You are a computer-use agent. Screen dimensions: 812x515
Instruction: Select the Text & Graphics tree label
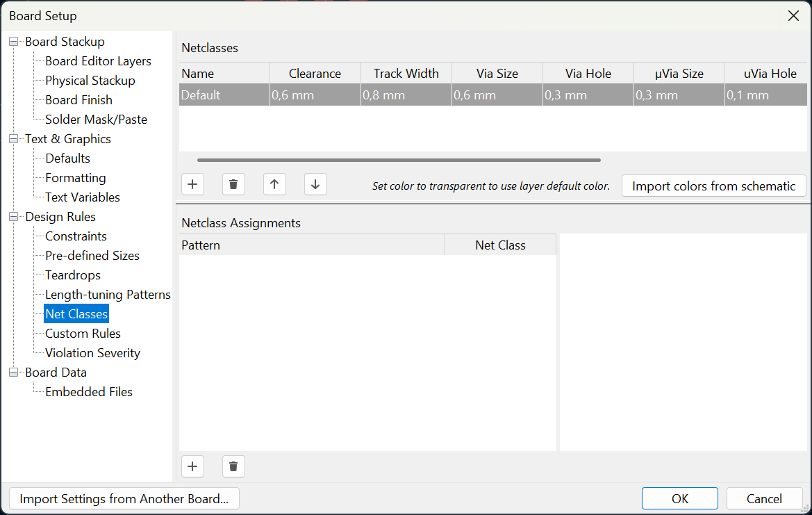coord(68,139)
